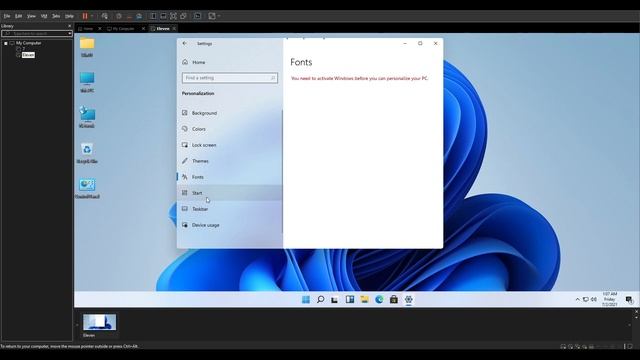Suspend the virtual machine with pause button

[85, 16]
